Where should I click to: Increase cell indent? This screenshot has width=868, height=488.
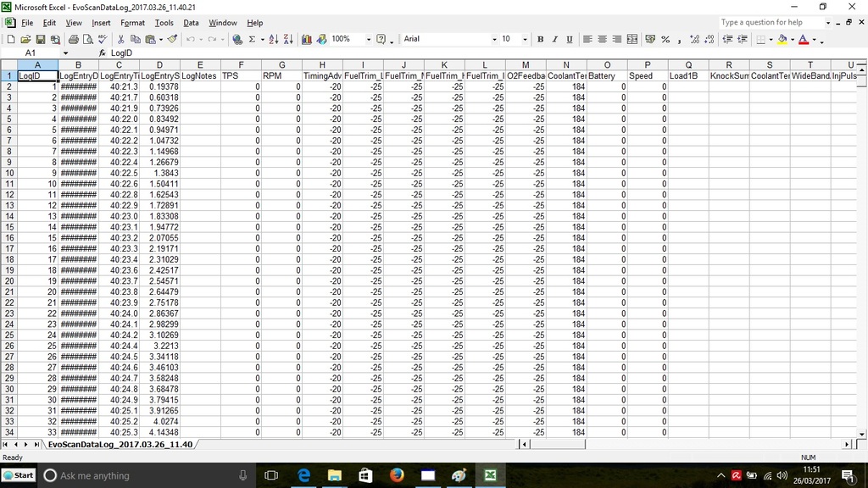point(743,39)
